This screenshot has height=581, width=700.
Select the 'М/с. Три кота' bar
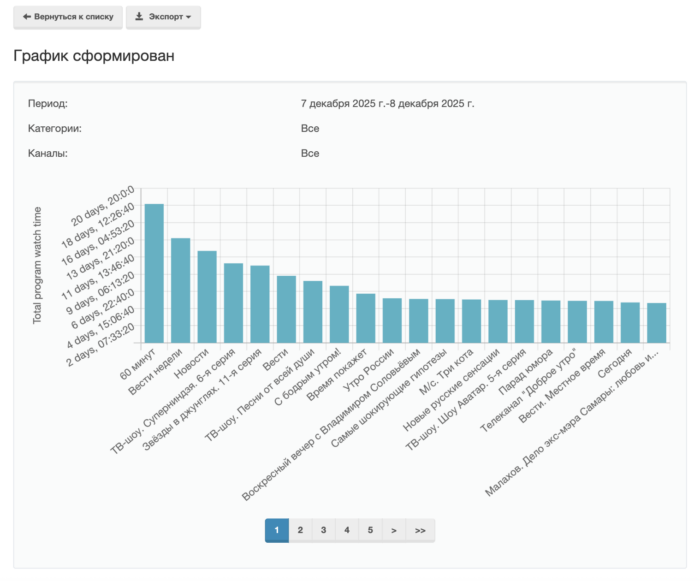coord(445,321)
